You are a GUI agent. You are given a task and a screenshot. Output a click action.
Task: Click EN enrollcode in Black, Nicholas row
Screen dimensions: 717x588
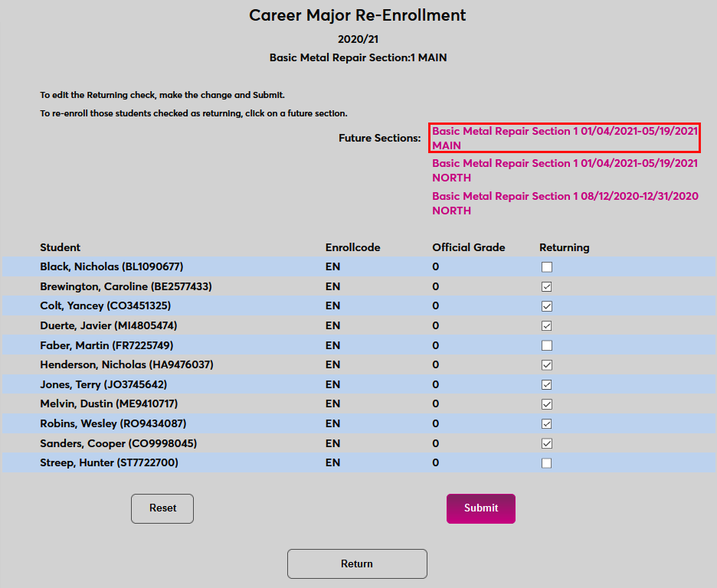tap(333, 266)
